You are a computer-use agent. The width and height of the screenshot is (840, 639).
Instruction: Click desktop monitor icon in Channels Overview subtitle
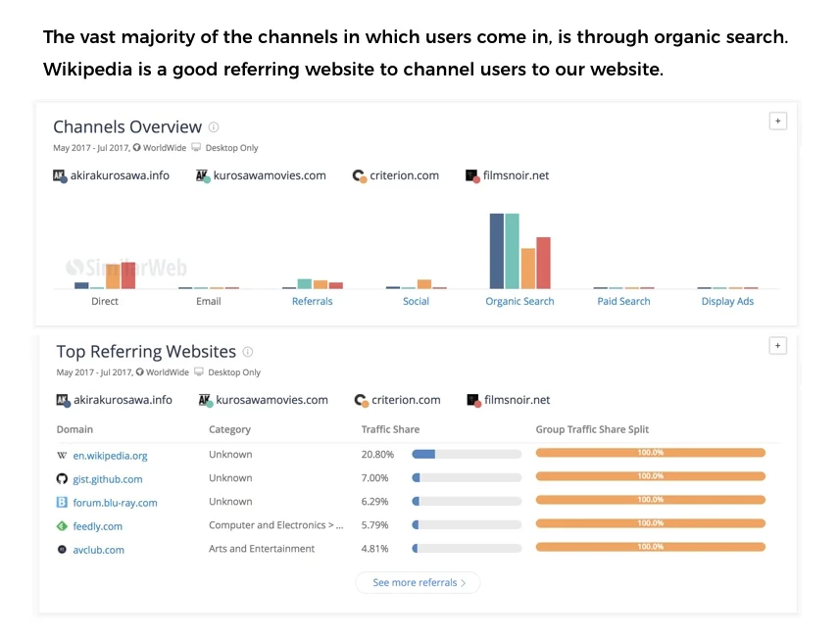pyautogui.click(x=196, y=147)
